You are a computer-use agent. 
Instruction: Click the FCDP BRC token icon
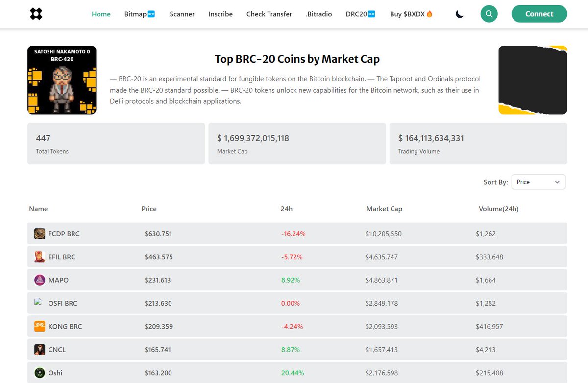point(40,234)
